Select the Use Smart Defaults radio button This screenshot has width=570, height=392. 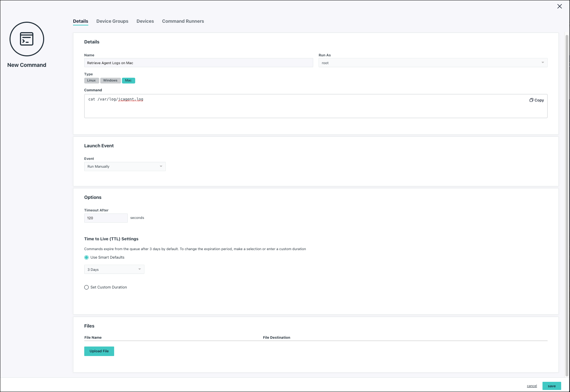[x=86, y=257]
